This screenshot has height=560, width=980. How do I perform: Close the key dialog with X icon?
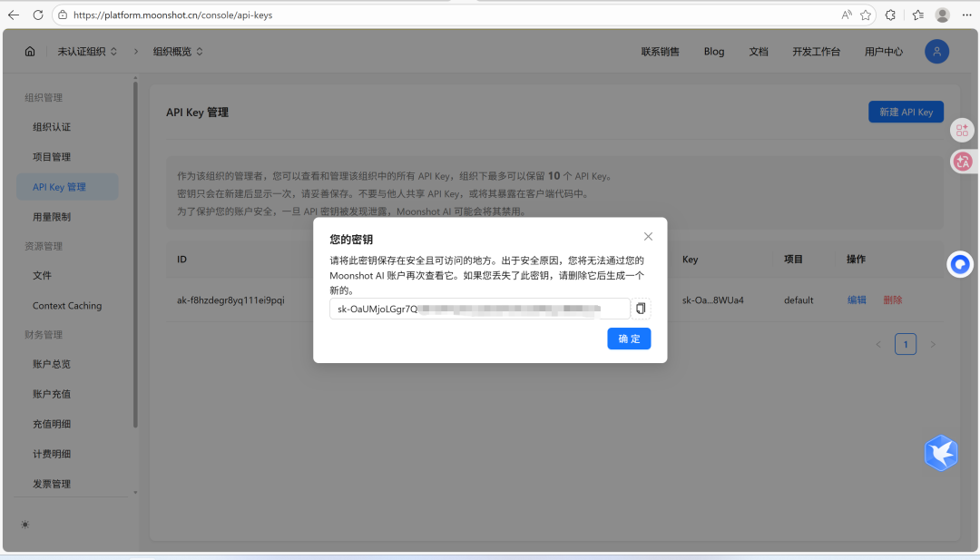648,236
